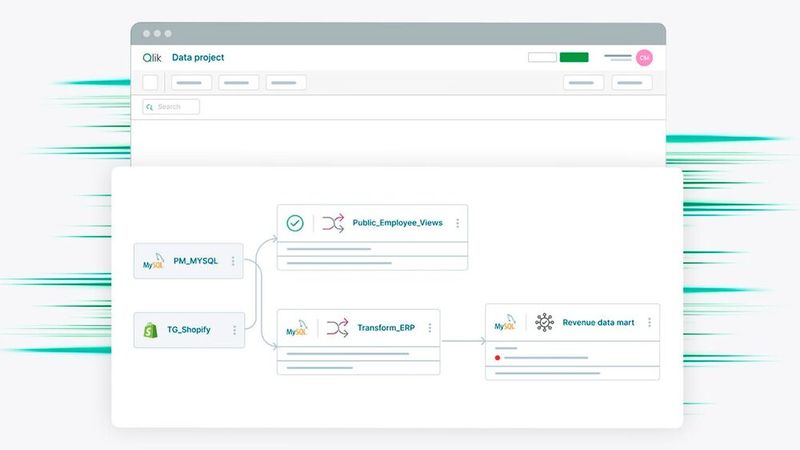The width and height of the screenshot is (800, 450).
Task: Click the Shopify bag icon
Action: point(151,330)
